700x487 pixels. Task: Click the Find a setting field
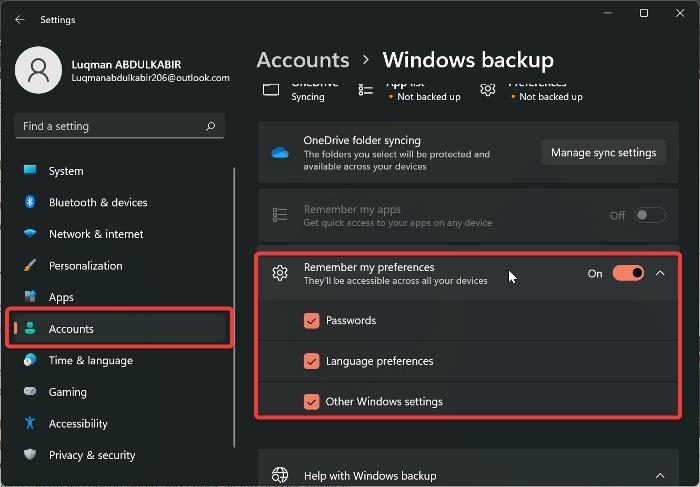(x=119, y=126)
